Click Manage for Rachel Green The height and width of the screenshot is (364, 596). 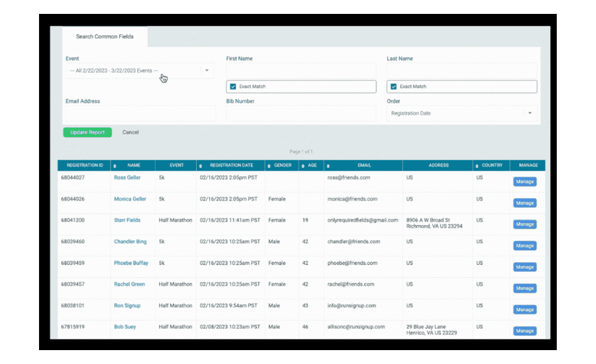click(x=525, y=289)
